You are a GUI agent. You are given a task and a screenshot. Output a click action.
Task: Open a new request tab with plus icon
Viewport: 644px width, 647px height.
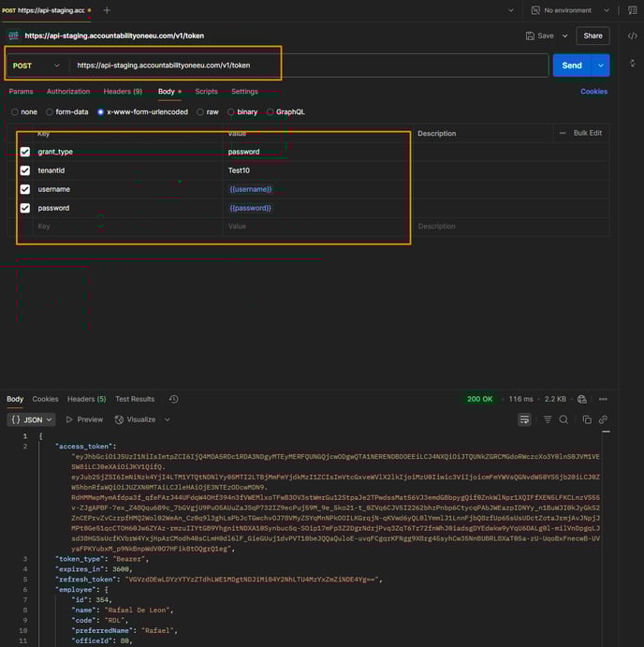pos(107,10)
